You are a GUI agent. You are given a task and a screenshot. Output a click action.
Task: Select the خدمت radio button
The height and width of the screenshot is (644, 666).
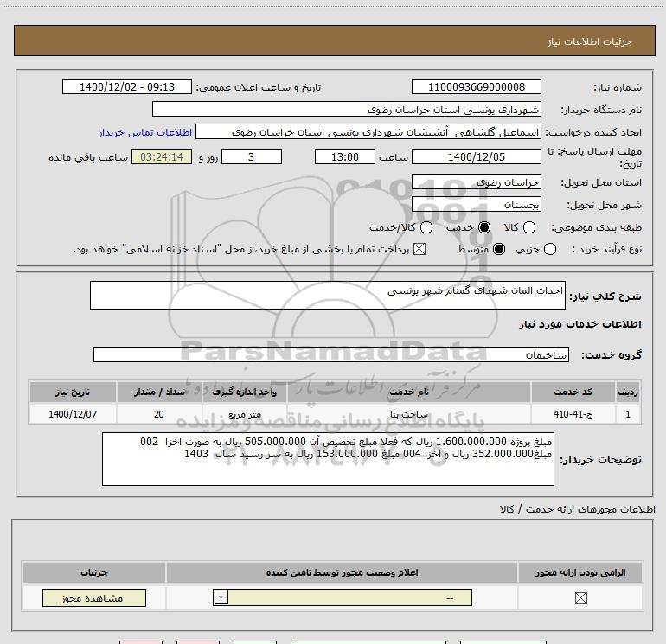point(484,227)
